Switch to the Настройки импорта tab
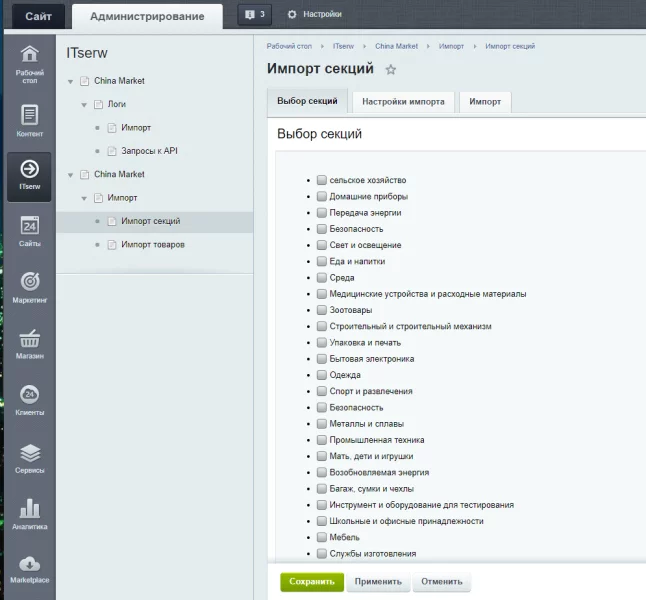 pos(403,102)
